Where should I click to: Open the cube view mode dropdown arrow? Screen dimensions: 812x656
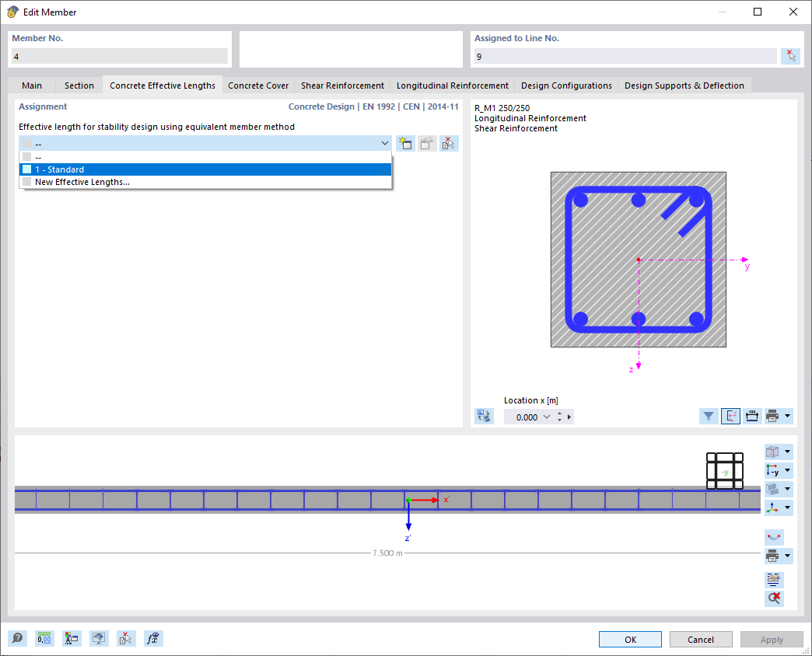pos(787,452)
